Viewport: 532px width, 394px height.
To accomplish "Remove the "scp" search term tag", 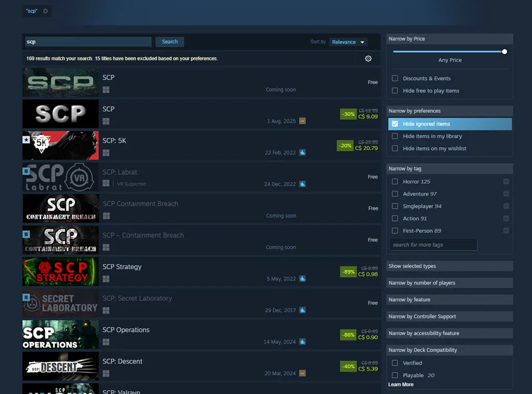I will pos(45,11).
